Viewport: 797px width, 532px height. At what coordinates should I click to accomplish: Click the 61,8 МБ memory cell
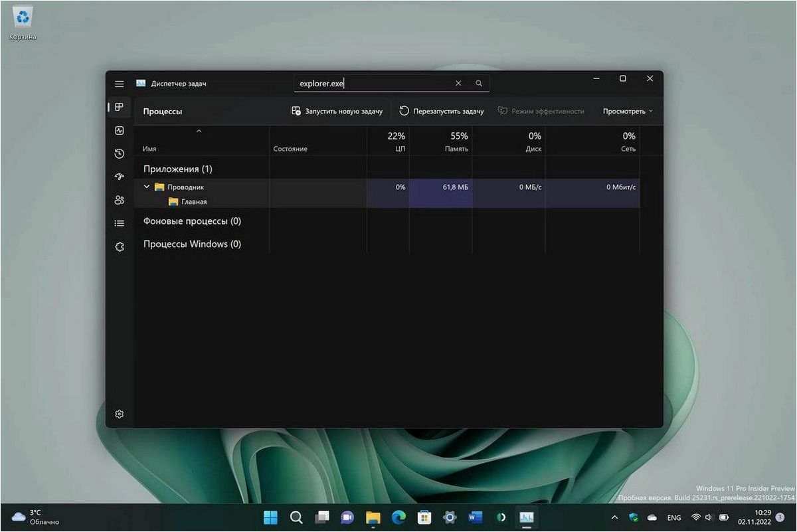coord(440,187)
